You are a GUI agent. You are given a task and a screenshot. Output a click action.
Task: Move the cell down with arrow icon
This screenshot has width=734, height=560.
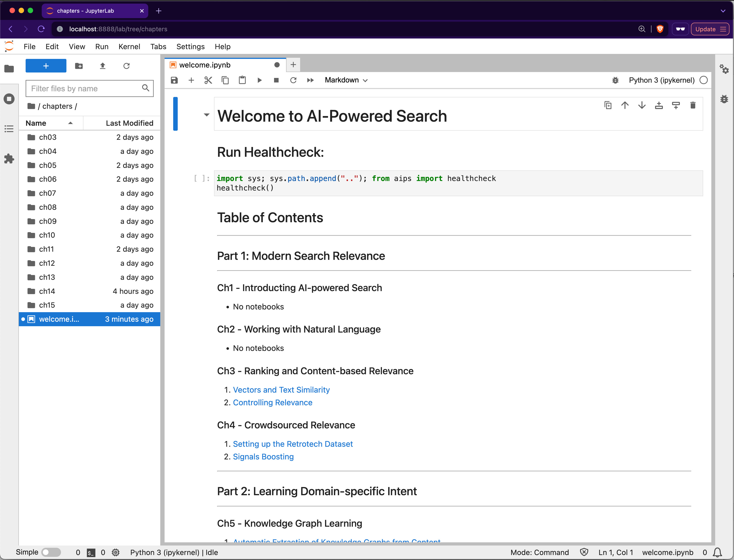tap(642, 105)
